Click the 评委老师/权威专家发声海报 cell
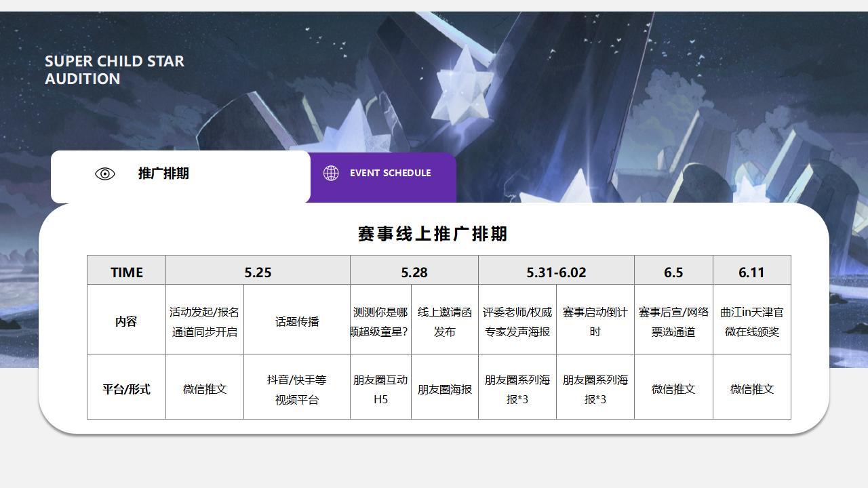The height and width of the screenshot is (488, 868). click(x=517, y=320)
